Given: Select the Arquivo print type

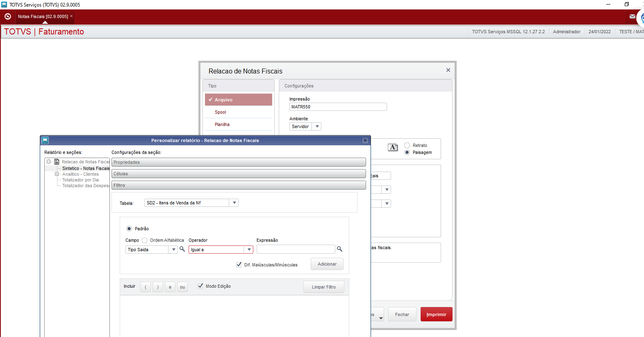Looking at the screenshot, I should 239,100.
